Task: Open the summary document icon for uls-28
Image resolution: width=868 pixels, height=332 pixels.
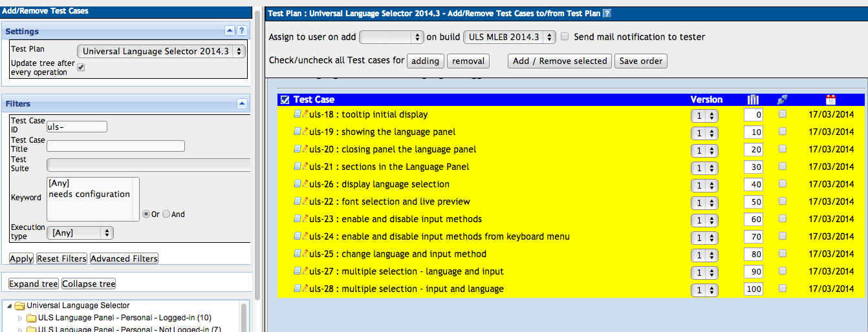Action: [298, 288]
